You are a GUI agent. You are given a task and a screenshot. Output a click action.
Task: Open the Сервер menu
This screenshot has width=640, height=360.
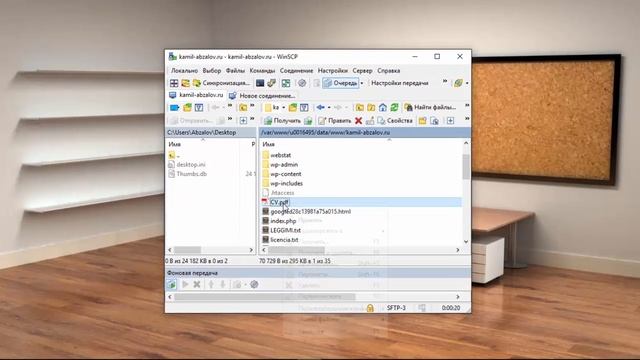(x=362, y=71)
